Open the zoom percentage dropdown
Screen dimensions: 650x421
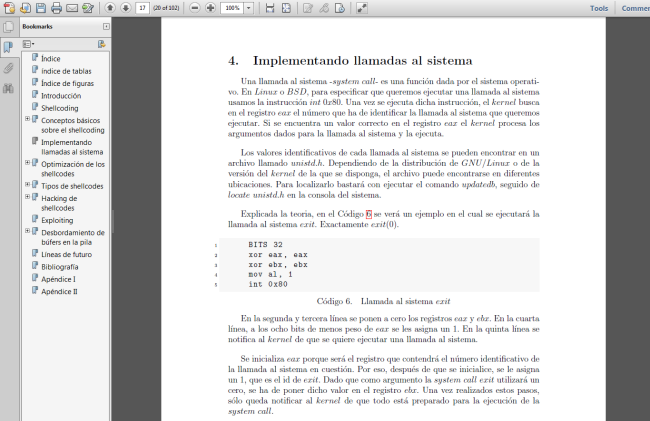248,8
